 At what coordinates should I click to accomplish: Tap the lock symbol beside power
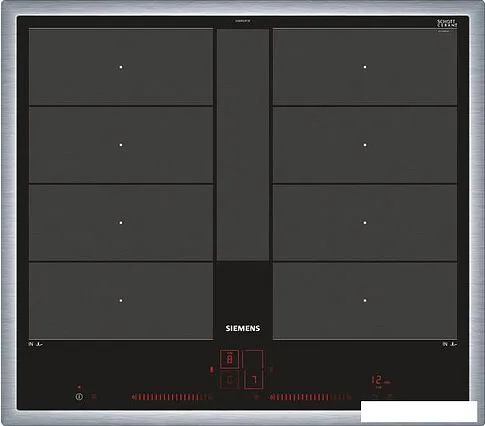click(94, 397)
